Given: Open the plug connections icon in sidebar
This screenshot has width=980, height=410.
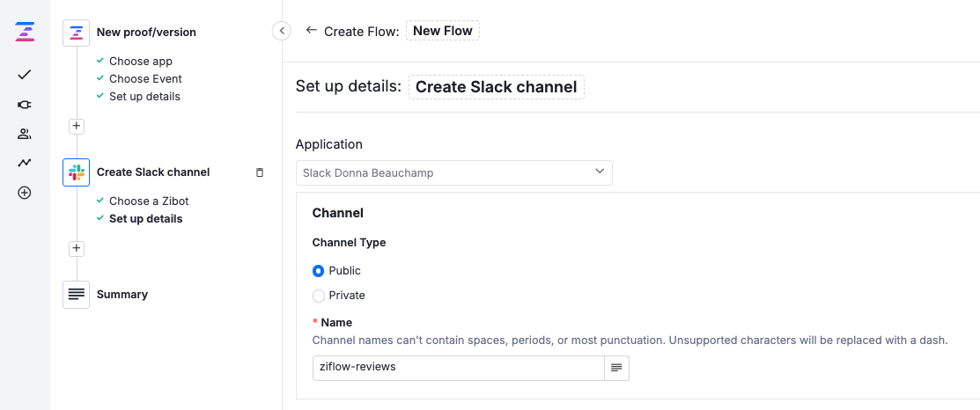Looking at the screenshot, I should pyautogui.click(x=25, y=105).
